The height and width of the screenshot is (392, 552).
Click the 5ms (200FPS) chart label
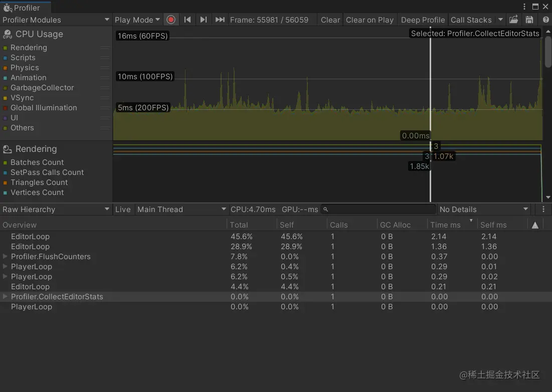tap(143, 107)
